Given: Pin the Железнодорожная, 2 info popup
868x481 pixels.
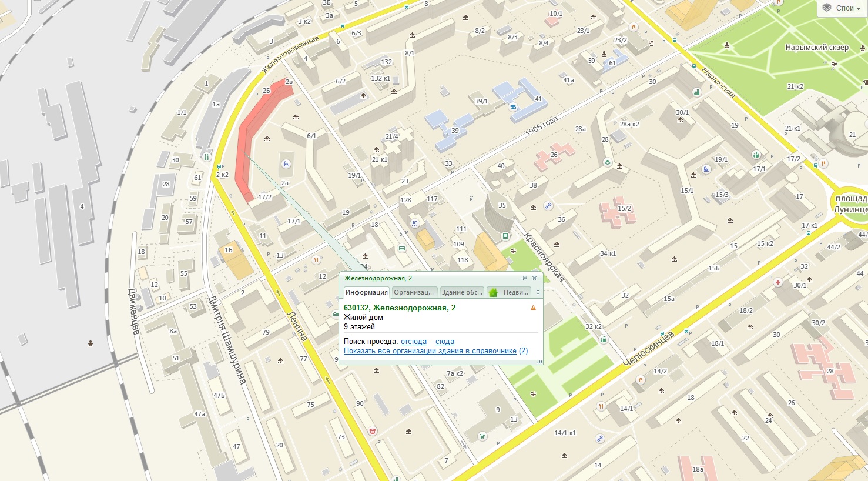Looking at the screenshot, I should [x=524, y=278].
